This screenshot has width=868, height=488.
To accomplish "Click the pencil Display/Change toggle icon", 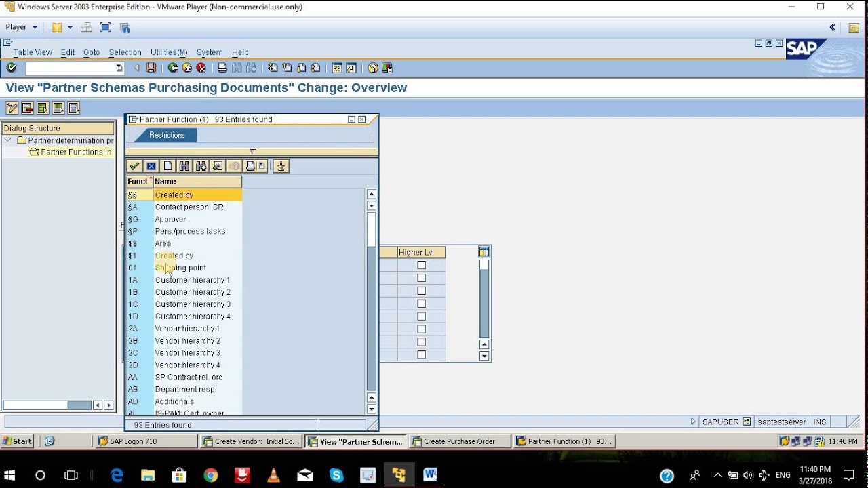I will point(12,108).
